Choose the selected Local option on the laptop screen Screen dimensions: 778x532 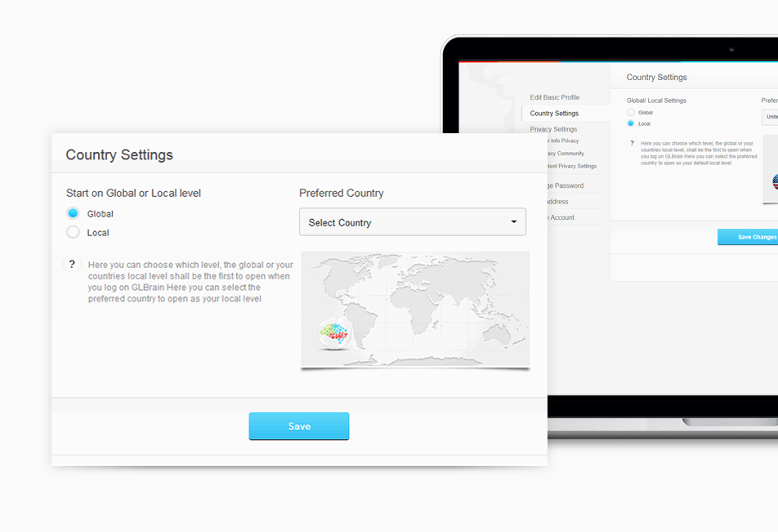click(630, 123)
